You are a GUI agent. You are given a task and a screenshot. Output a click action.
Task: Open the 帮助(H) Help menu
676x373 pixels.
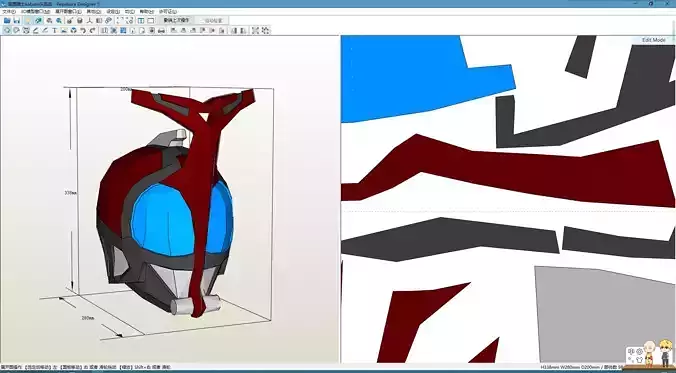click(147, 12)
